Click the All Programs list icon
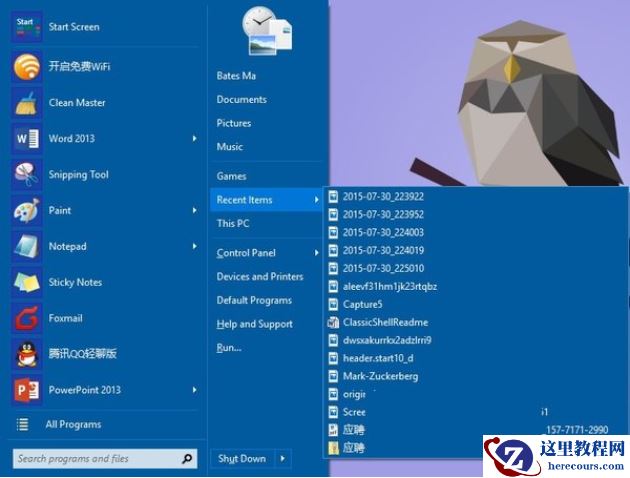The width and height of the screenshot is (630, 478). 22,425
